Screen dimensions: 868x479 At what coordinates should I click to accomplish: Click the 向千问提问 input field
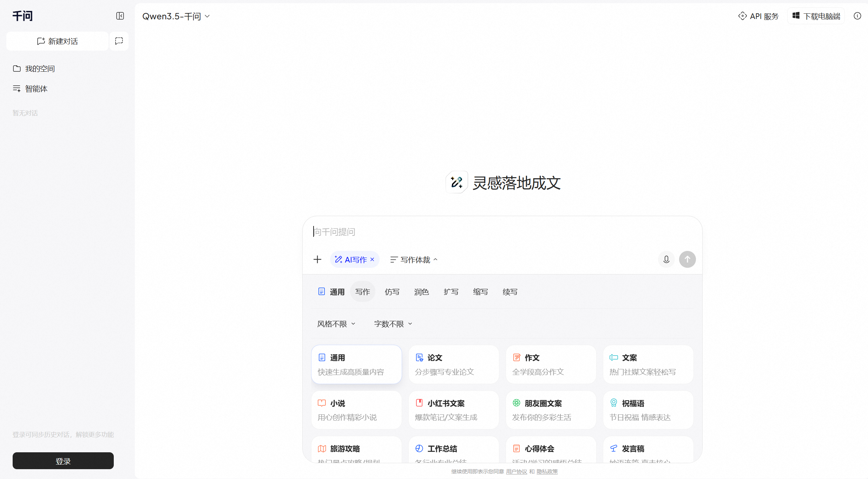click(x=502, y=232)
